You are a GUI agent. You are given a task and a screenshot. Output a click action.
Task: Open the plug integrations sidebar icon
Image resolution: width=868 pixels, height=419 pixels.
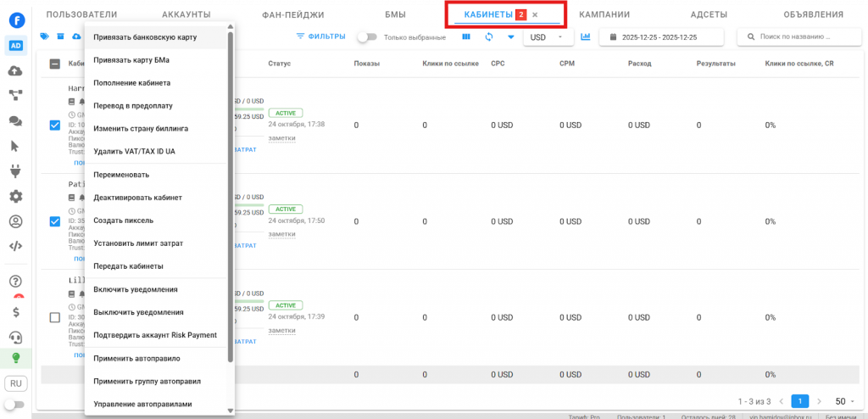[16, 171]
